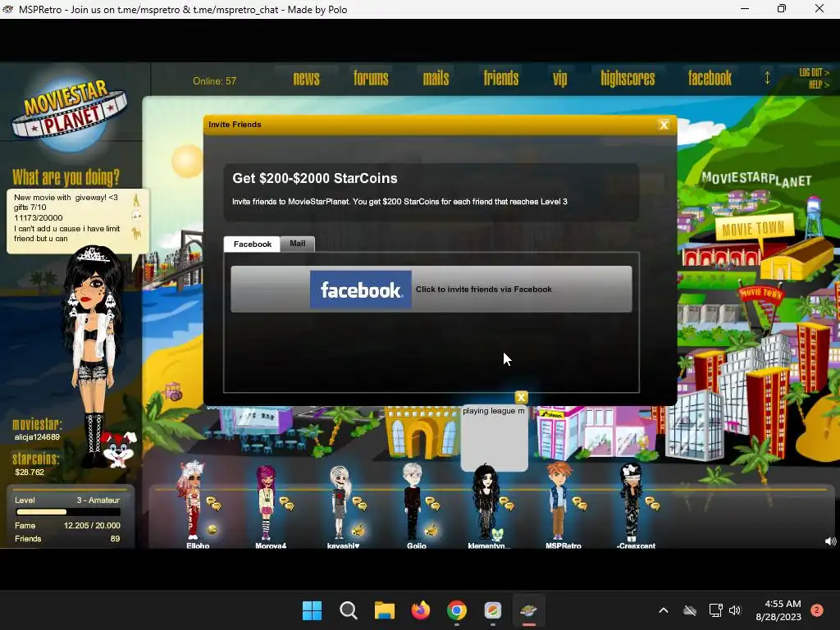Open File Explorer from the taskbar
Viewport: 840px width, 630px height.
pyautogui.click(x=384, y=610)
